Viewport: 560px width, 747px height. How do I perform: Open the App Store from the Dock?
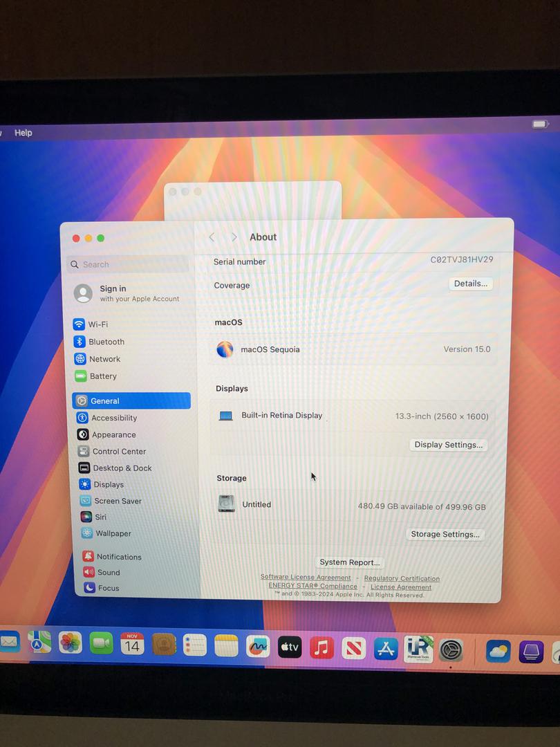click(x=386, y=648)
